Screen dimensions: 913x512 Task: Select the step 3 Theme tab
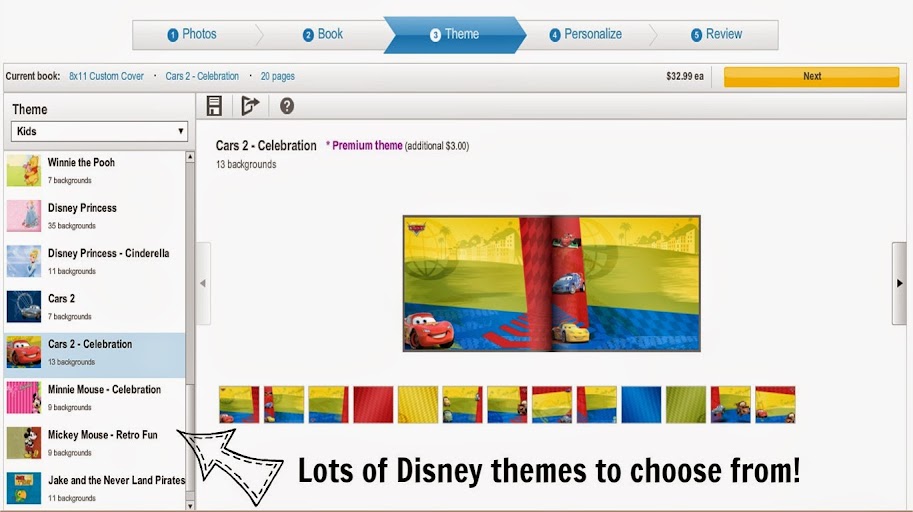(x=455, y=34)
